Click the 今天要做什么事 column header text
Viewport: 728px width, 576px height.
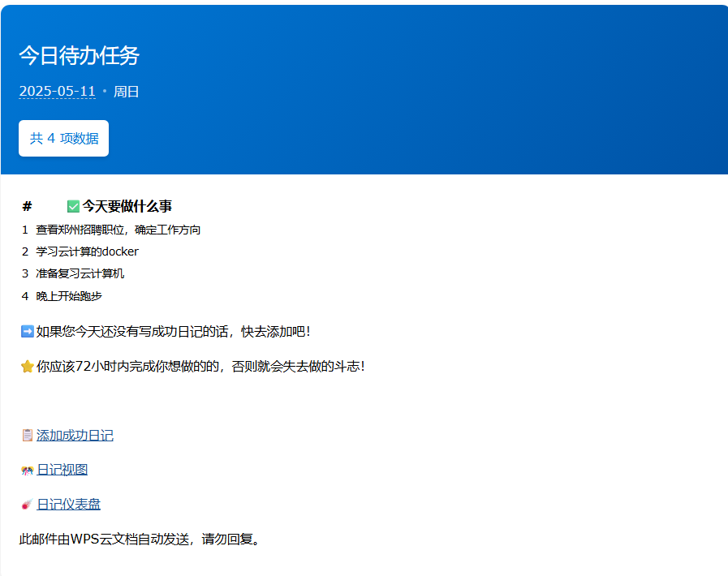pyautogui.click(x=127, y=206)
